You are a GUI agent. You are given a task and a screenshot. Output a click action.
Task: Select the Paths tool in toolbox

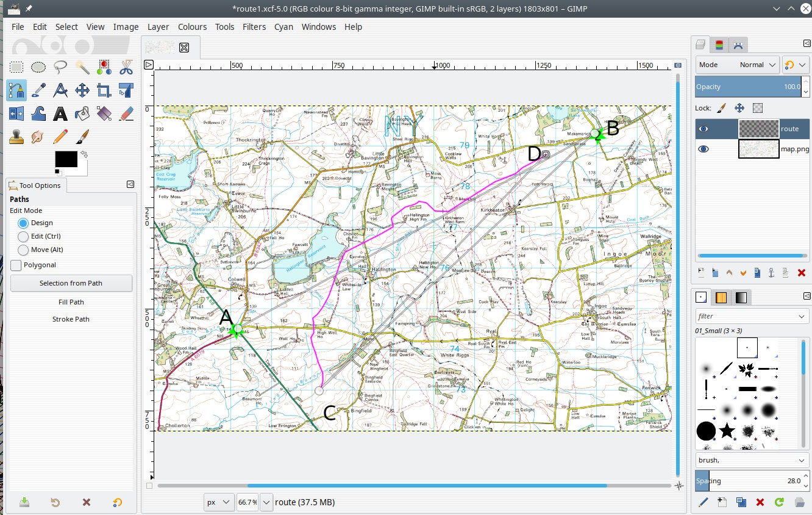pyautogui.click(x=16, y=90)
